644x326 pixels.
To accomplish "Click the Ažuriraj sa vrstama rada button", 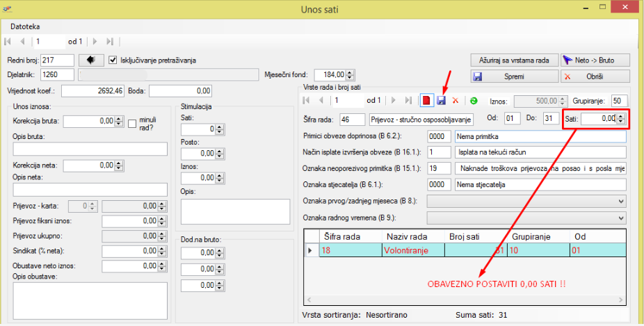I will (513, 60).
